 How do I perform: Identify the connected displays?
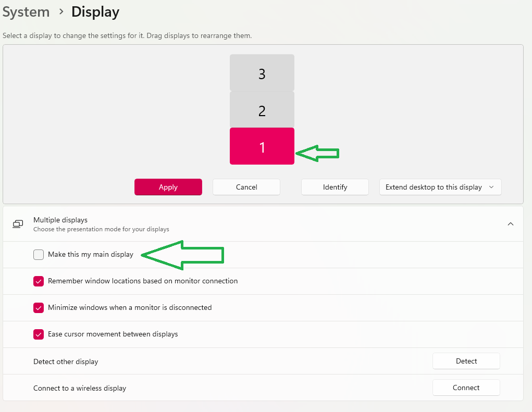tap(335, 187)
